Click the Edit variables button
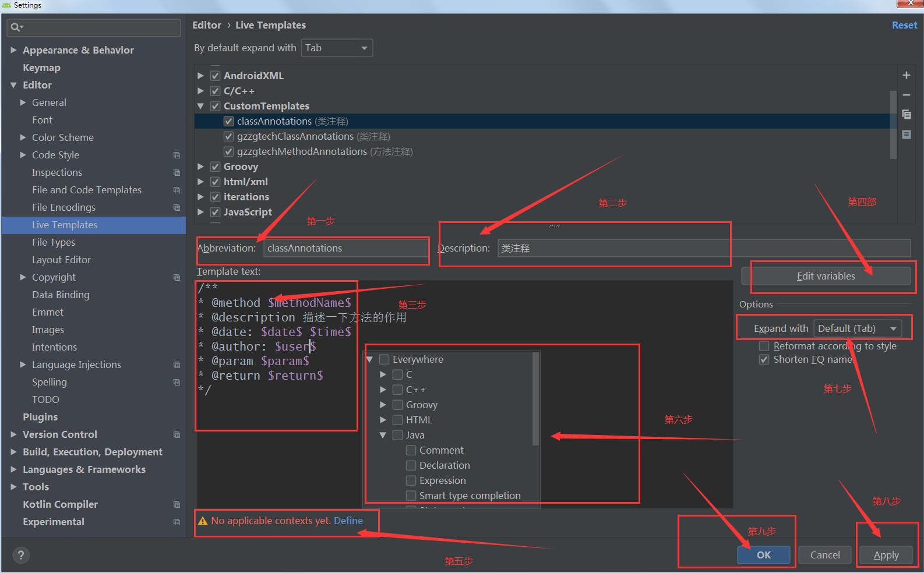 pyautogui.click(x=826, y=276)
